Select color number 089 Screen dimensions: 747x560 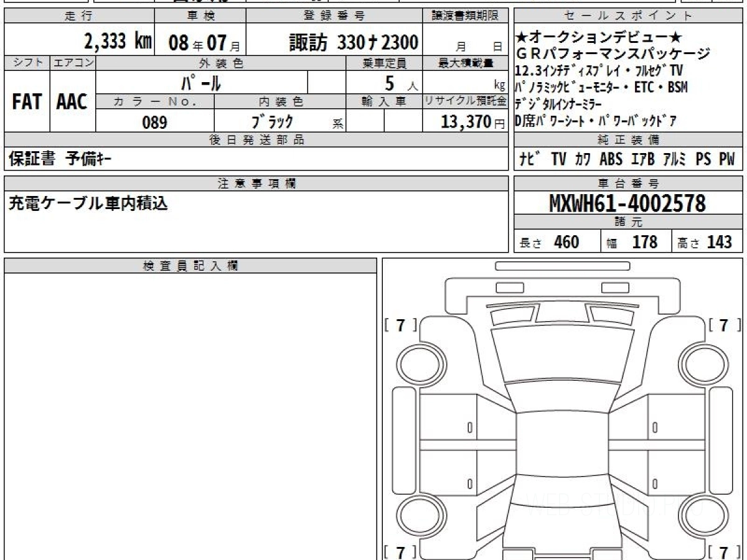[155, 123]
